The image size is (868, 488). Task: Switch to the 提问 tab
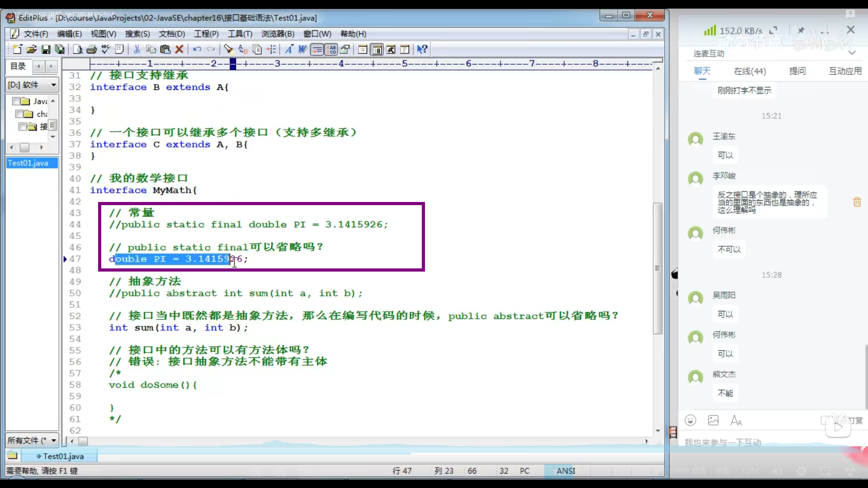click(x=797, y=71)
